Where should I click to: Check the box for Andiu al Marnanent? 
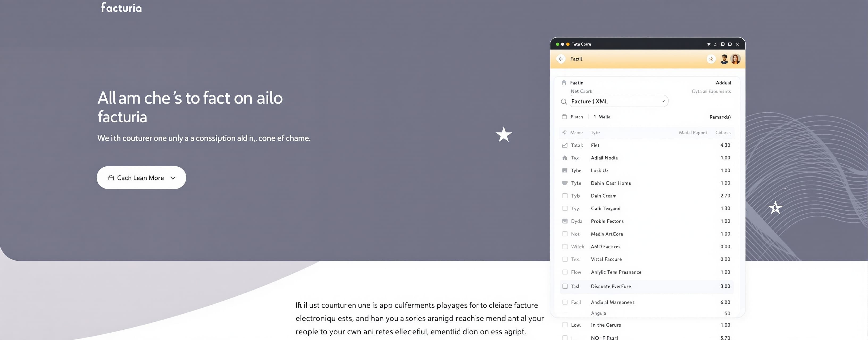pos(565,302)
